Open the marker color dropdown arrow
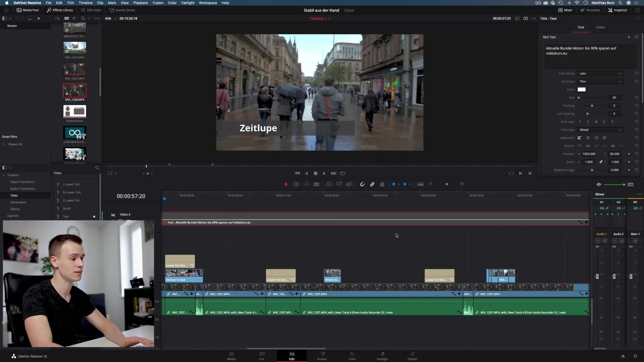Screen dimensions: 644x362 point(410,184)
